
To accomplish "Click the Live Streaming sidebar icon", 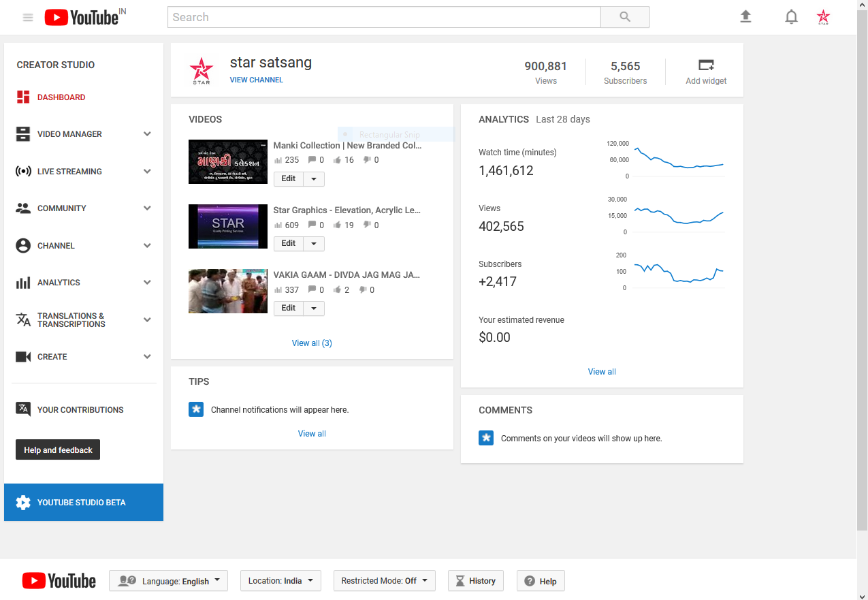I will pyautogui.click(x=23, y=172).
